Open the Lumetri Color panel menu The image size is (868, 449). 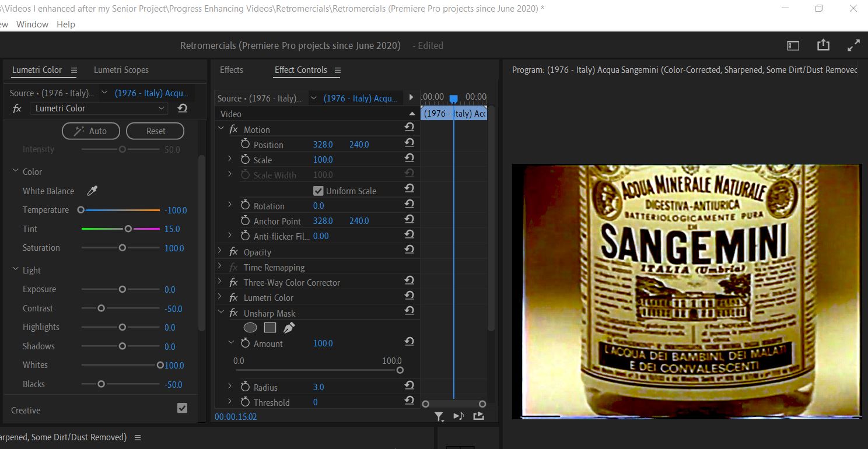[x=73, y=70]
